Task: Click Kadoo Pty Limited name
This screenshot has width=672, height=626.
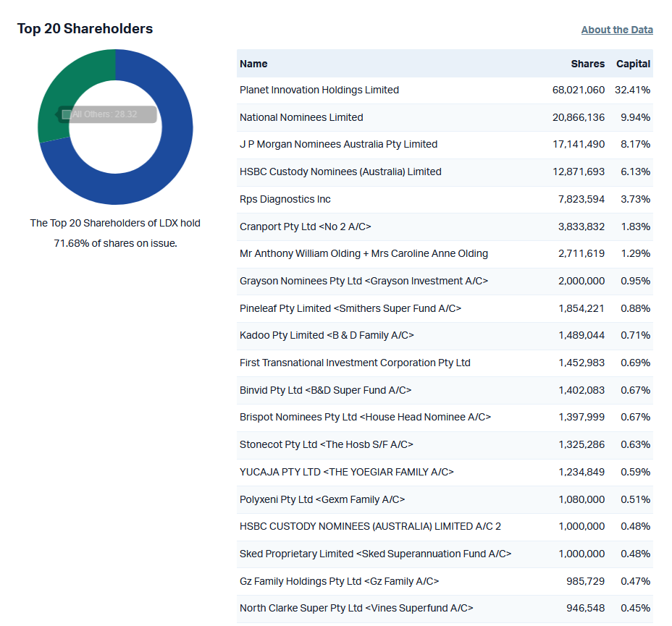Action: point(327,335)
